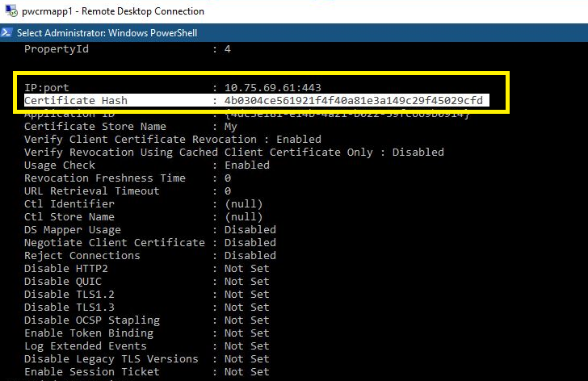
Task: Click the 'Disable OCSP Stapling' label
Action: tap(92, 320)
